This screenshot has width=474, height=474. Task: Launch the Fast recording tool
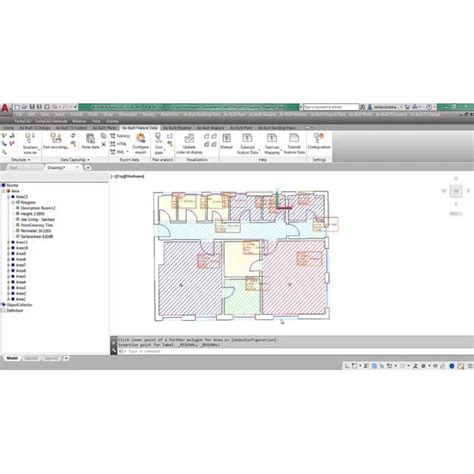click(x=56, y=141)
